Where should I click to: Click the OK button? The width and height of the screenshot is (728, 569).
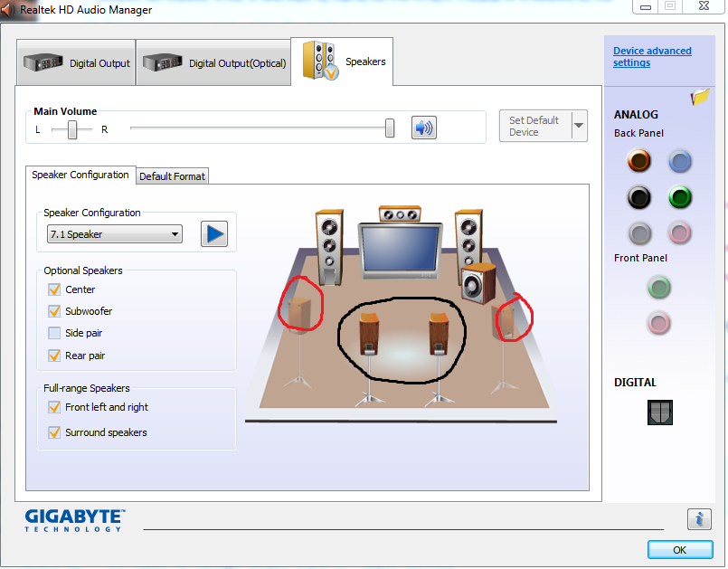point(680,550)
